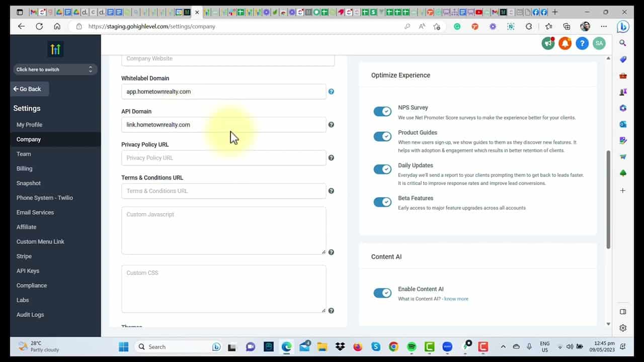Click the Go Back button
This screenshot has height=362, width=644.
pyautogui.click(x=30, y=89)
